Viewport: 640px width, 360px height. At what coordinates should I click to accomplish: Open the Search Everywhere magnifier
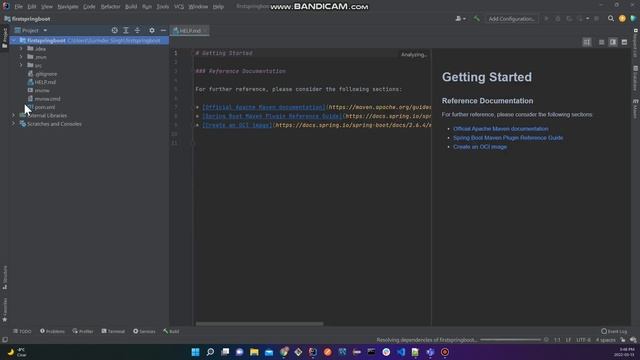[611, 18]
